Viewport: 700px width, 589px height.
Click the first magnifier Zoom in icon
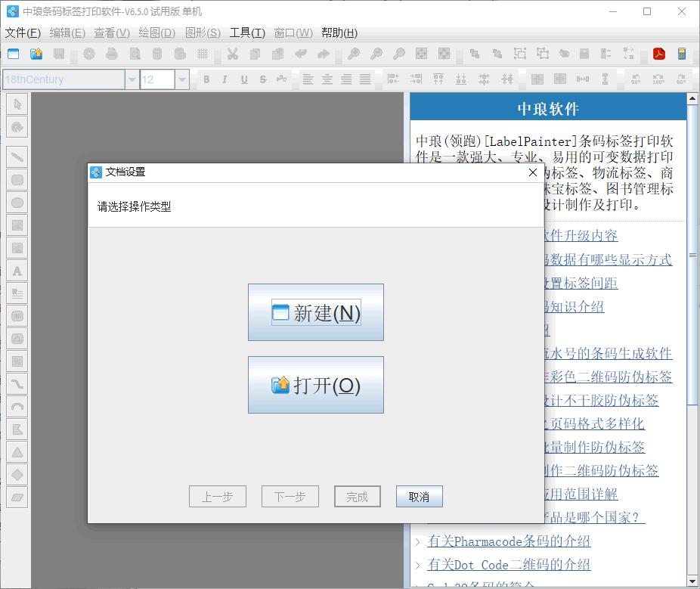pos(354,54)
